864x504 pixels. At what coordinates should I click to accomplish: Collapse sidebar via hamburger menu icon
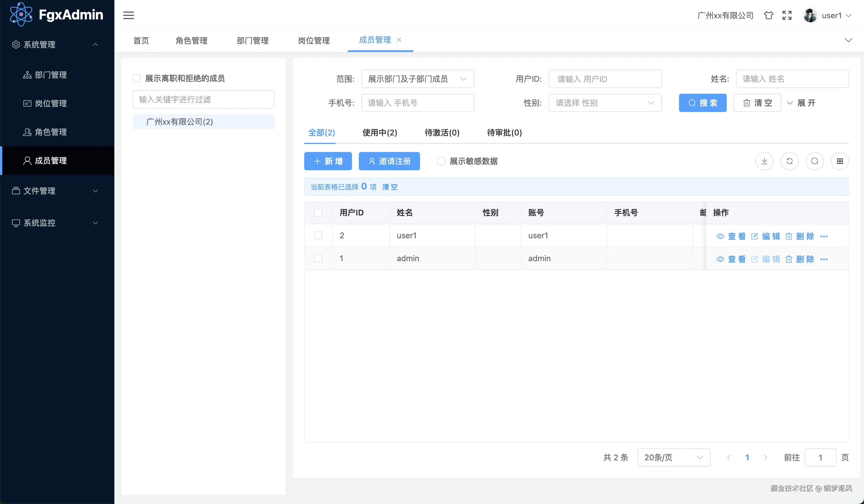129,15
